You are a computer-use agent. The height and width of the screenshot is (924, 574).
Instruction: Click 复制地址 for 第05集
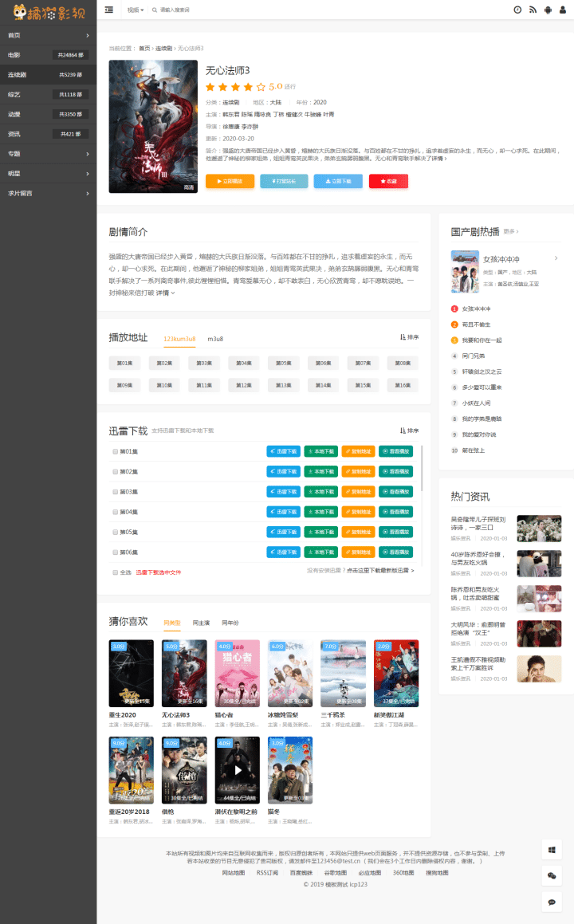[x=358, y=532]
